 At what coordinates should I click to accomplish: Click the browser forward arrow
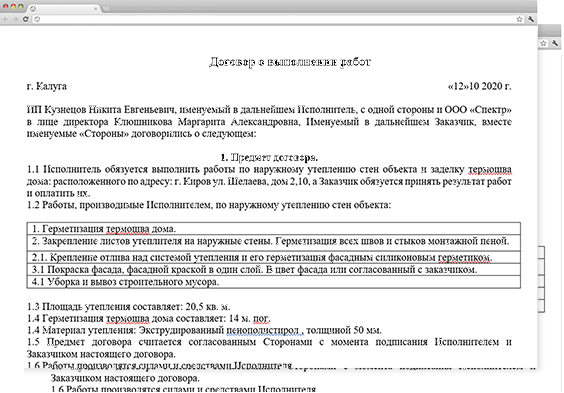15,19
